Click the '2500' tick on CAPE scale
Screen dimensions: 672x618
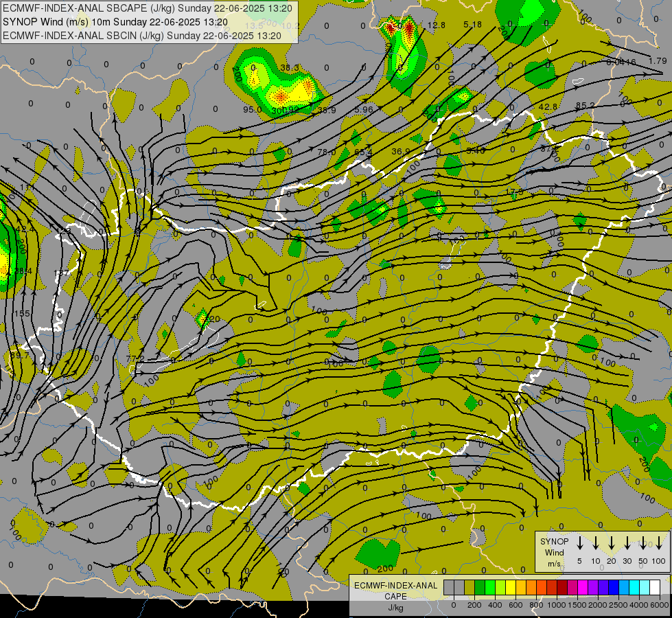(x=618, y=605)
